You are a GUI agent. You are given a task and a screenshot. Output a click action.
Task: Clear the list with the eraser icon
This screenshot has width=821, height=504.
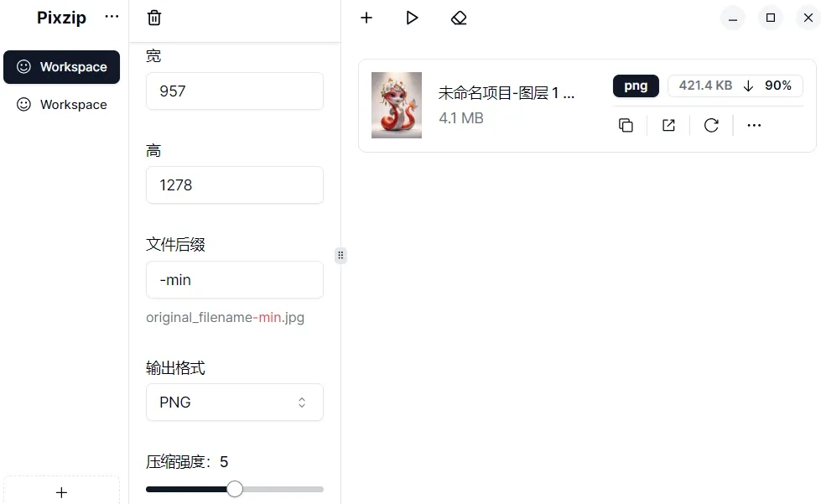459,18
